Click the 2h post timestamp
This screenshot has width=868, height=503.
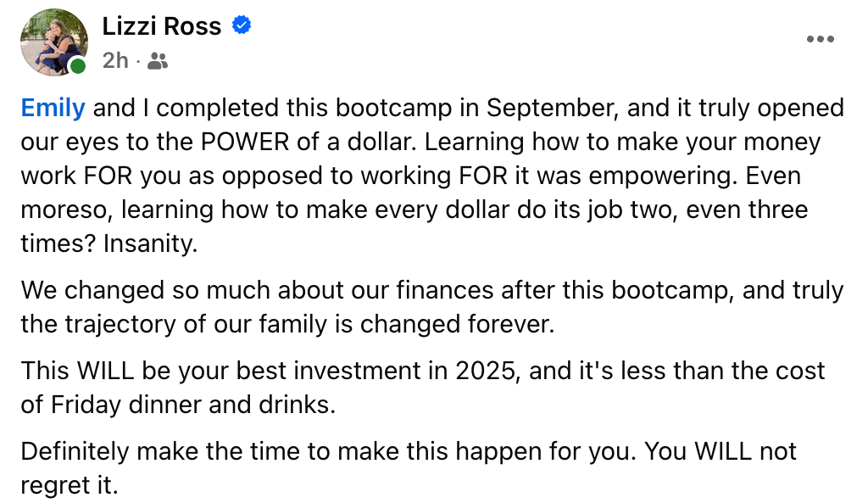click(115, 60)
